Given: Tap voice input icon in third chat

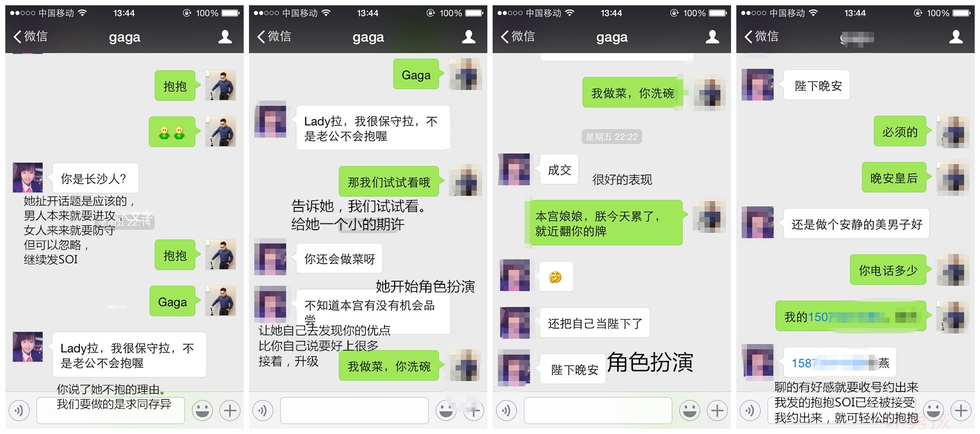Looking at the screenshot, I should (506, 410).
